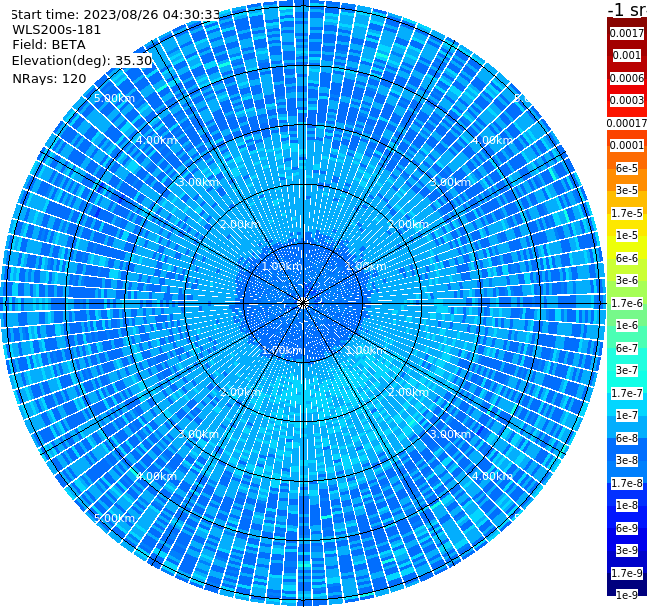Click the Field: BETA label
Image resolution: width=647 pixels, height=607 pixels.
pyautogui.click(x=49, y=45)
